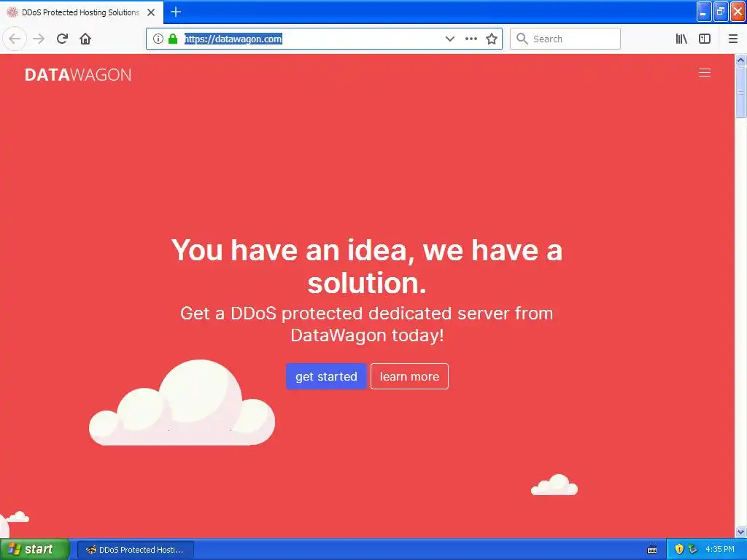This screenshot has height=560, width=747.
Task: Click inside the Search box
Action: (x=565, y=39)
